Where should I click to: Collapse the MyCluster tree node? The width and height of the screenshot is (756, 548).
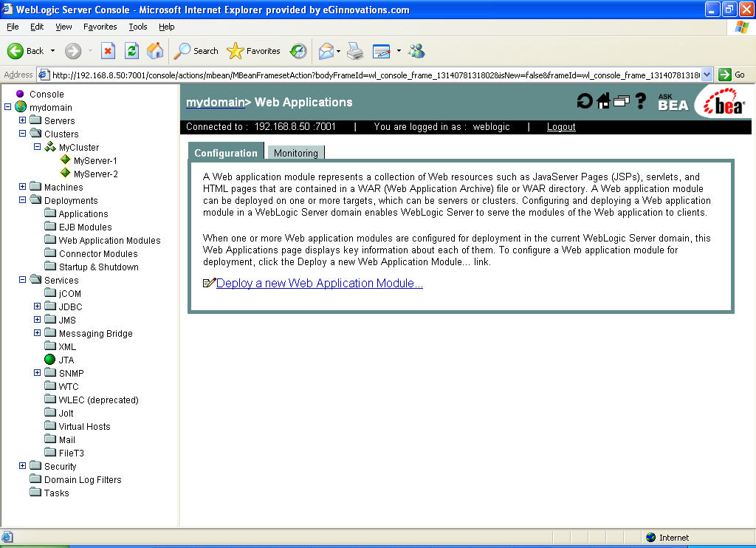coord(37,147)
